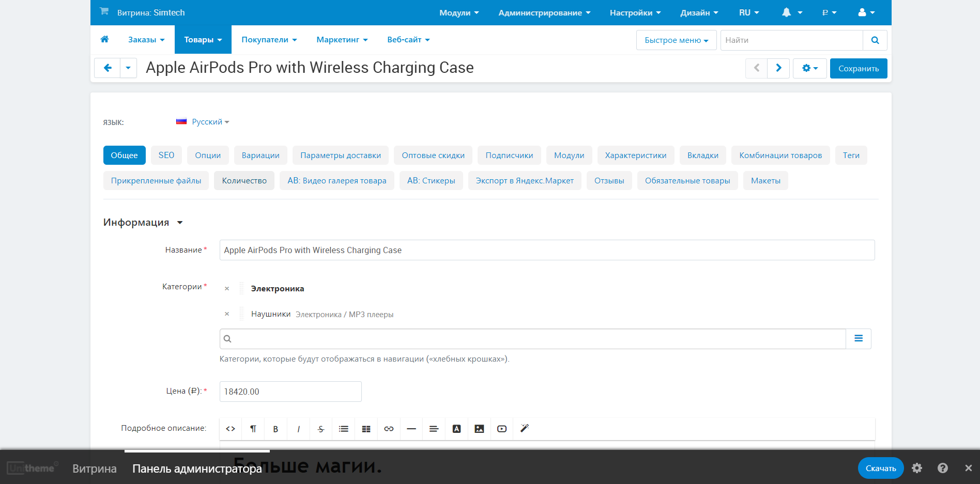This screenshot has height=484, width=980.
Task: Open next product with right chevron
Action: 778,68
